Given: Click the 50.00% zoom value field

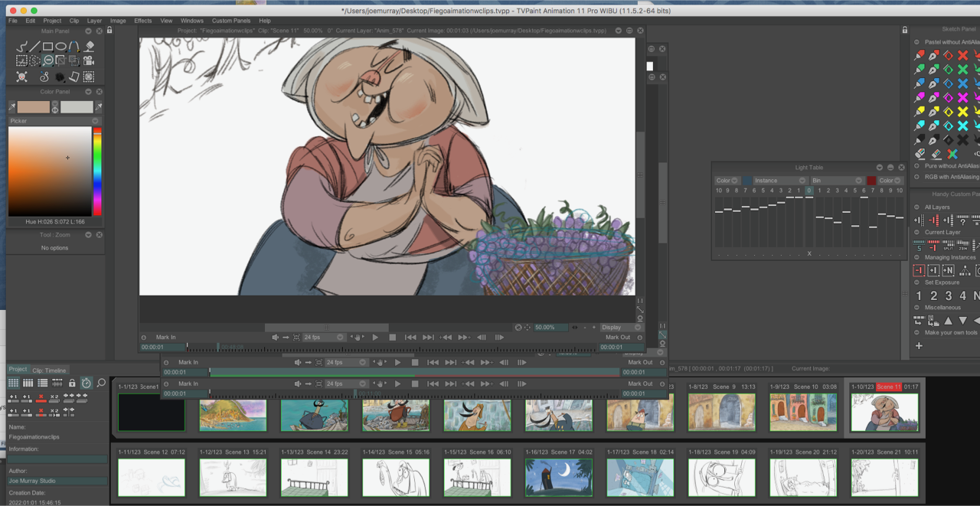Looking at the screenshot, I should (x=551, y=327).
